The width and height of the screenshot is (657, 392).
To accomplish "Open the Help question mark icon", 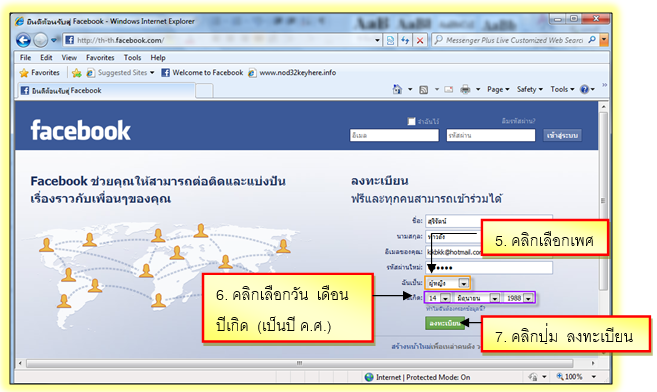I will coord(584,89).
